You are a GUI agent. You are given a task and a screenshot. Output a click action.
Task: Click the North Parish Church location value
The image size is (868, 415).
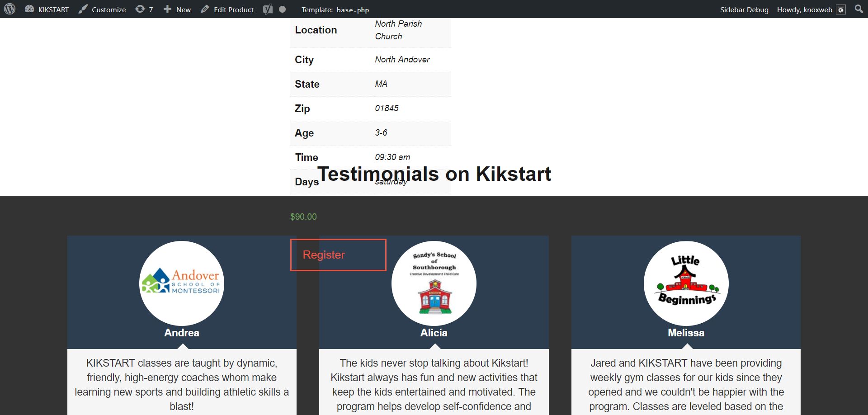point(398,30)
